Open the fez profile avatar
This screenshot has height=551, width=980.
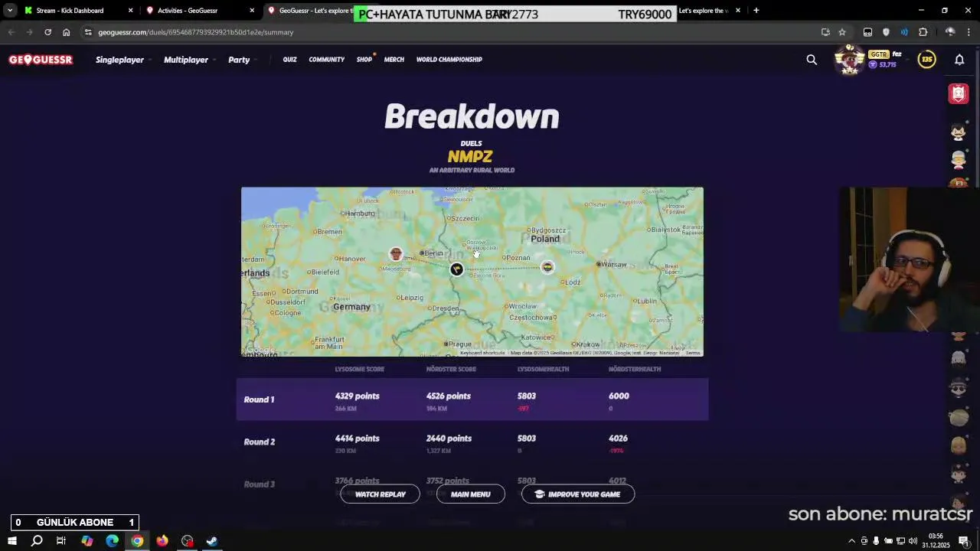click(849, 60)
